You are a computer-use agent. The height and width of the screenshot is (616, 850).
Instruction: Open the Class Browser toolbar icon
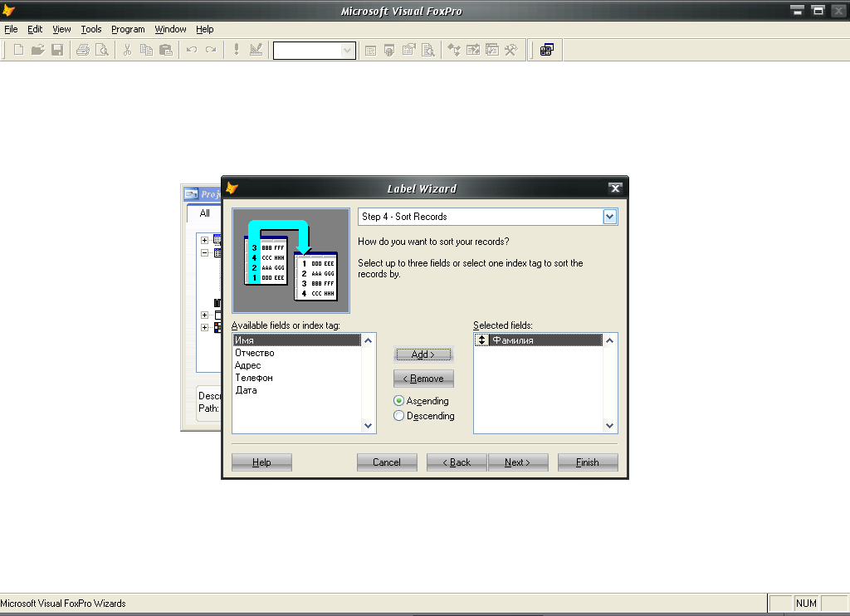point(454,51)
